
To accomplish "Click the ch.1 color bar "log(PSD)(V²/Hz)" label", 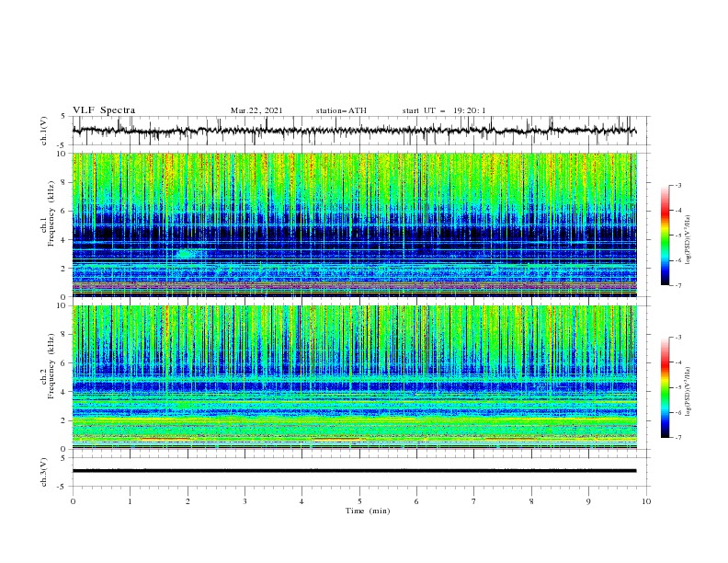I will pyautogui.click(x=688, y=240).
